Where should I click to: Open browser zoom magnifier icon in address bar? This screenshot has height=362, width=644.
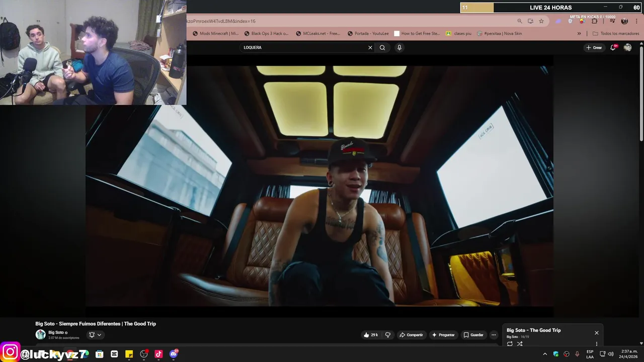tap(520, 21)
